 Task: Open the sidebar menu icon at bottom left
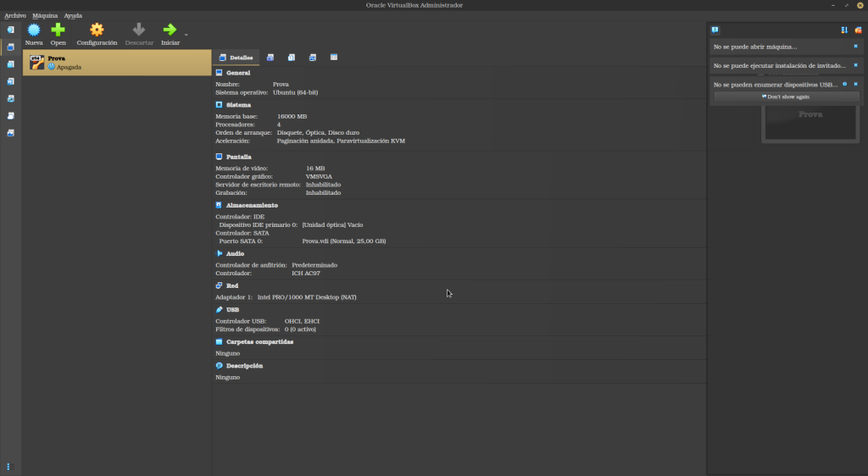coord(9,466)
